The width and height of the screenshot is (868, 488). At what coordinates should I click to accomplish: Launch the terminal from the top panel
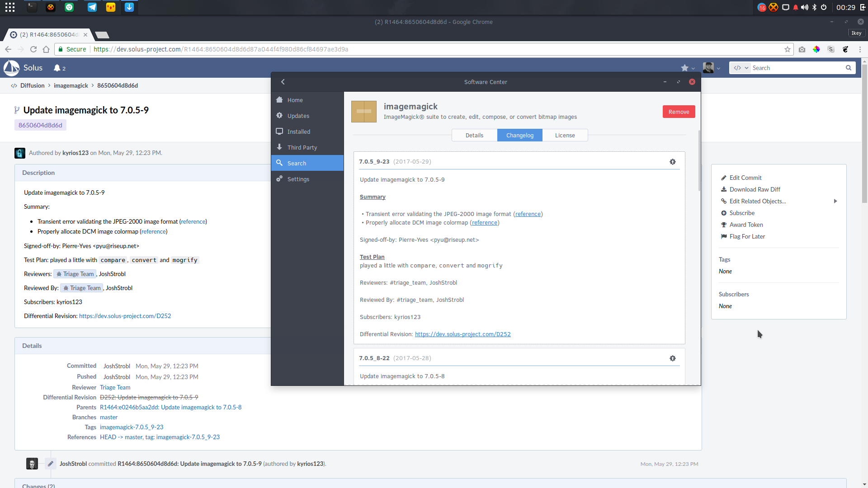click(32, 7)
